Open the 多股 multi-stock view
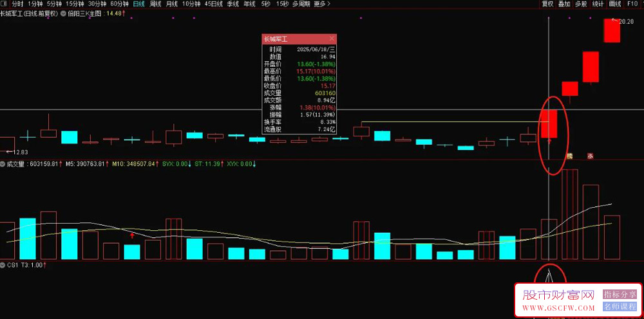Screen dimensions: 644x319 pyautogui.click(x=581, y=4)
